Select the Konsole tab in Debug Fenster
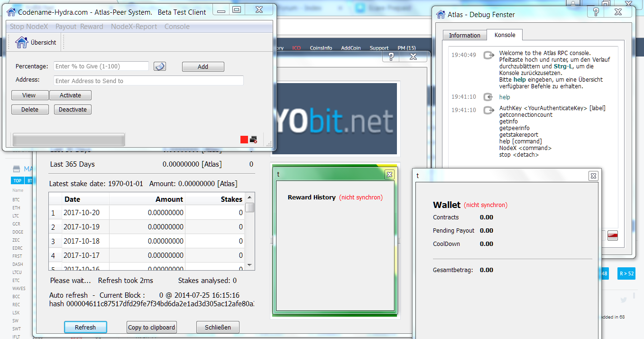 click(505, 35)
